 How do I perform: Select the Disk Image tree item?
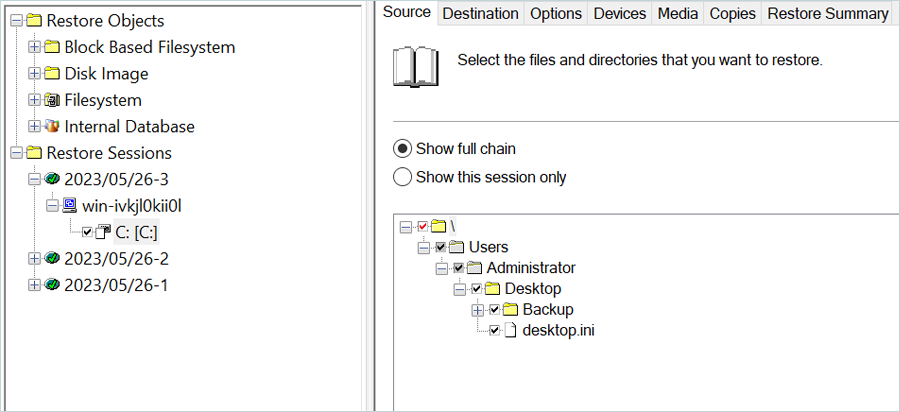106,74
